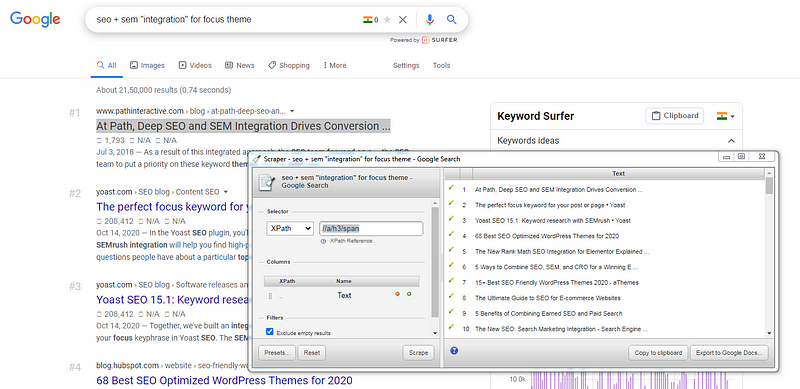Click the Presets... button
The image size is (800, 389).
pyautogui.click(x=277, y=353)
